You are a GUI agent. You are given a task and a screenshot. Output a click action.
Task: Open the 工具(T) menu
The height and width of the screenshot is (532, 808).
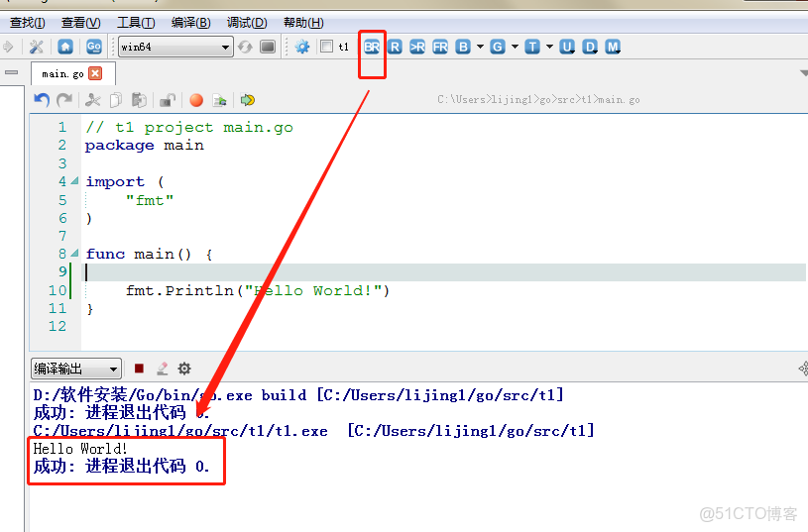[x=136, y=23]
